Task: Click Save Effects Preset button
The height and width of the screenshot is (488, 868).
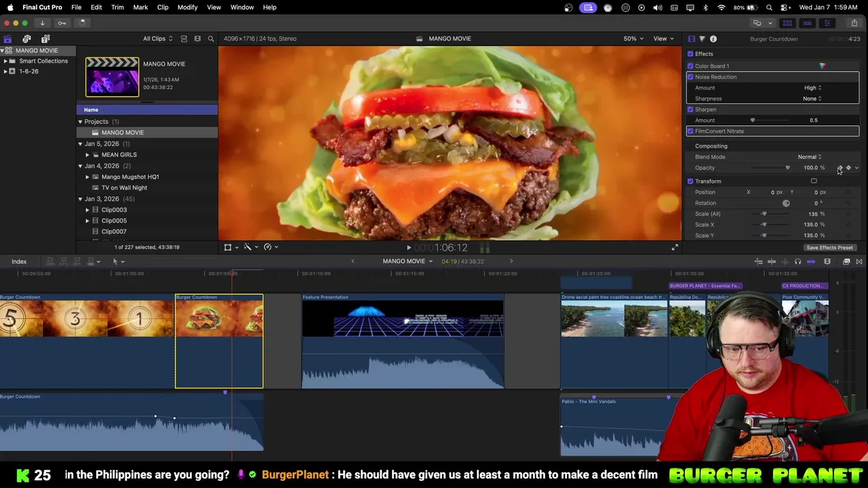Action: 829,248
